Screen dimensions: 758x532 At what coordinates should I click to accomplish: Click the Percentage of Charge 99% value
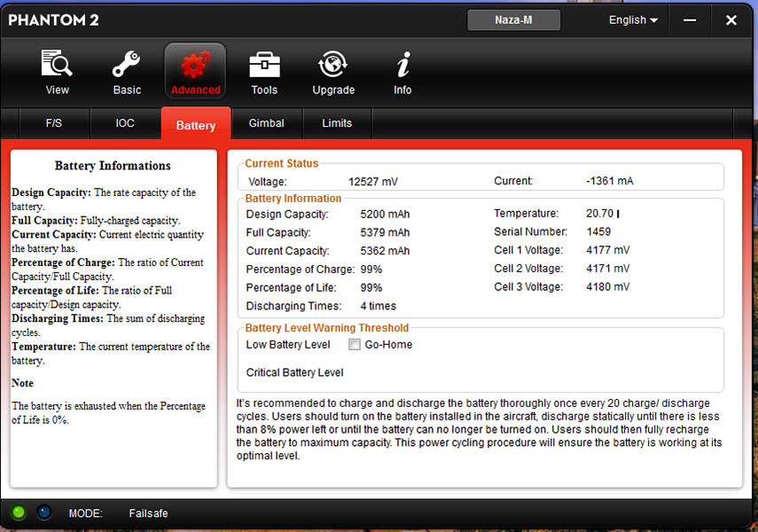(371, 270)
